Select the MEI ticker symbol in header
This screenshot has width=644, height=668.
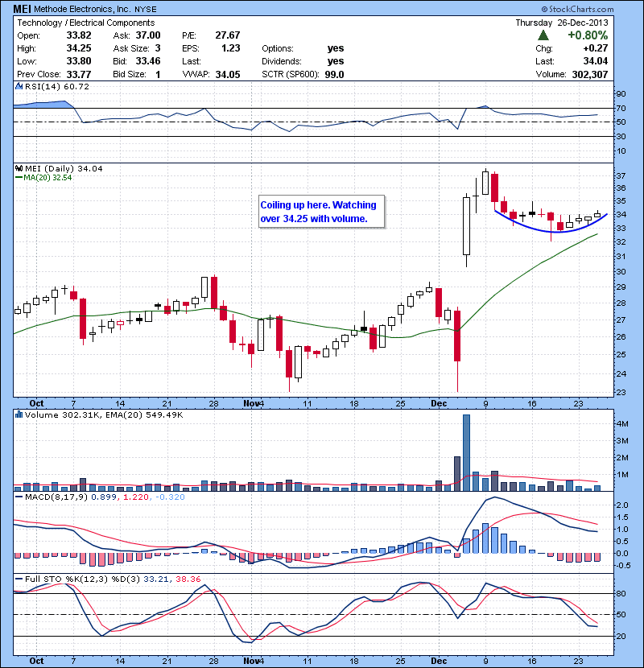23,9
